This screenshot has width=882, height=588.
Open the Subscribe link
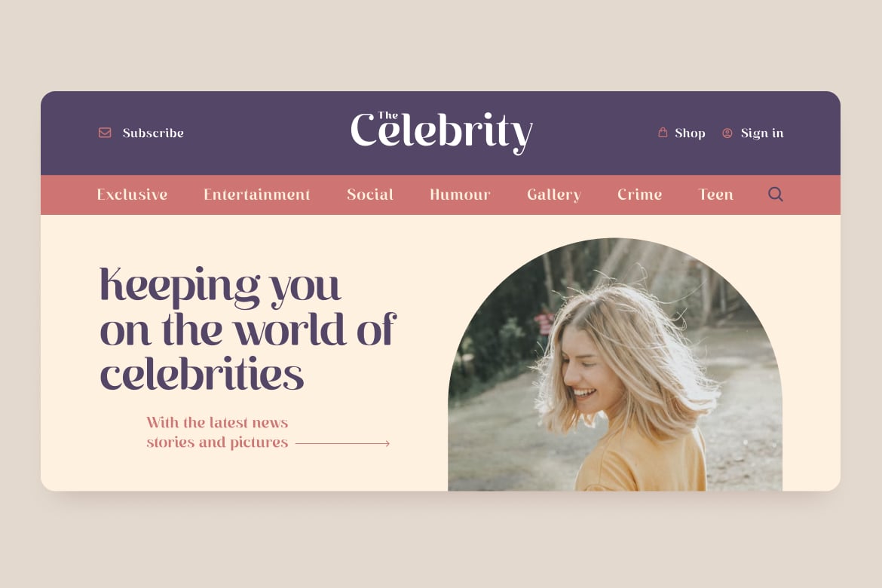[153, 133]
